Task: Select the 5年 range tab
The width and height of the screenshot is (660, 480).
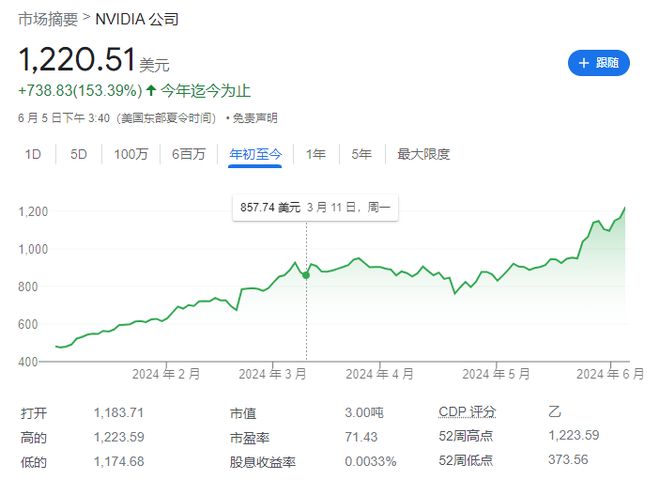Action: pos(362,154)
